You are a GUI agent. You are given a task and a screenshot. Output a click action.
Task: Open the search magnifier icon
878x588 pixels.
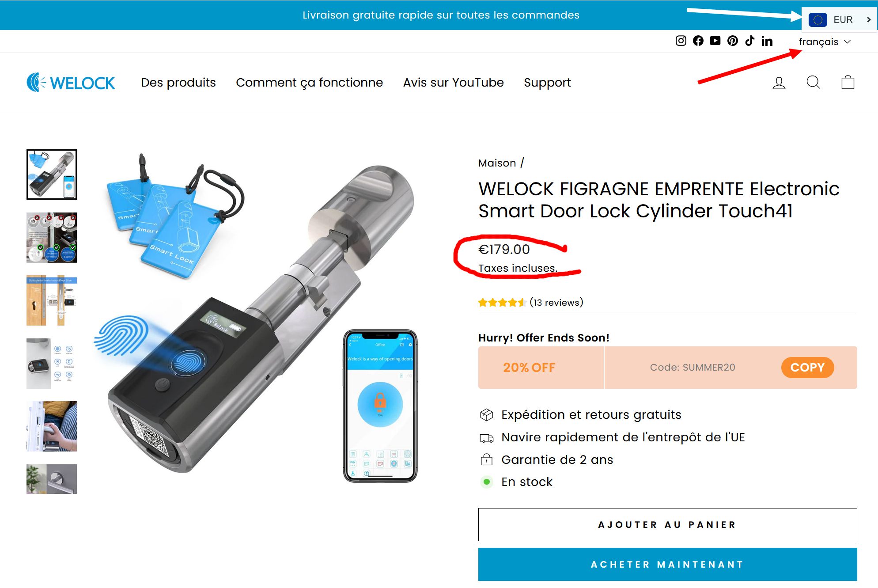[x=814, y=83]
